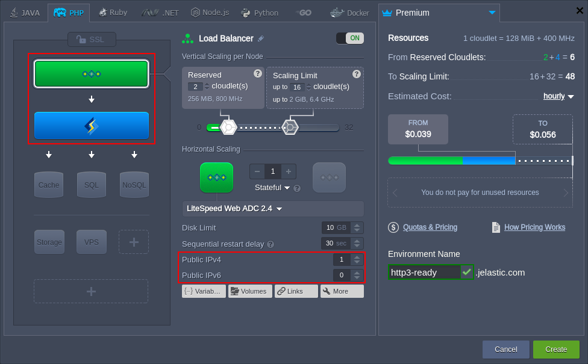This screenshot has width=588, height=364.
Task: Expand the LiteSpeed Web ADC 2.4 version dropdown
Action: pyautogui.click(x=273, y=209)
